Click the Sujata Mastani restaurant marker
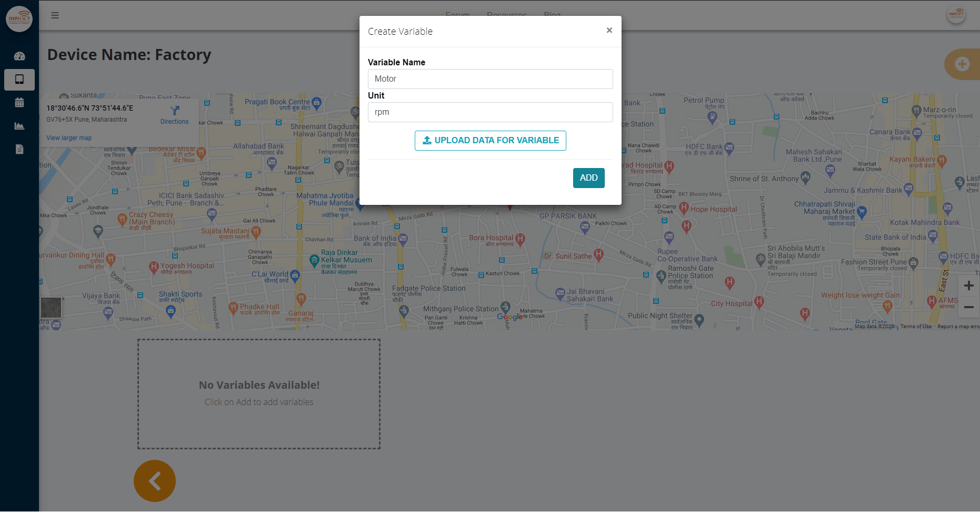 (256, 231)
